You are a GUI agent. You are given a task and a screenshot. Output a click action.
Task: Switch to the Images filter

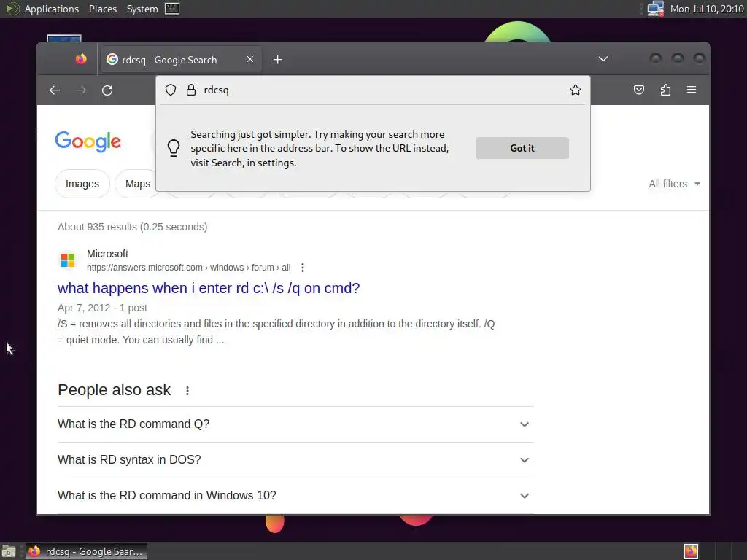82,184
